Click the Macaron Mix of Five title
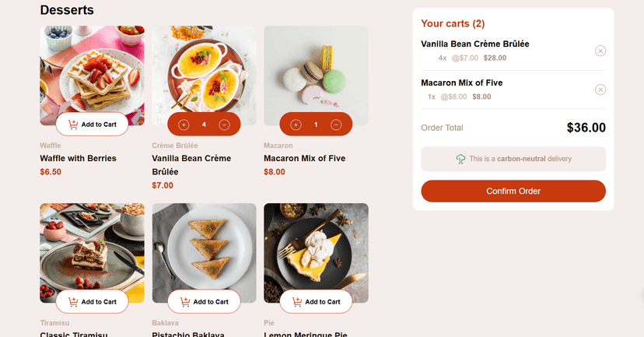Viewport: 644px width, 337px height. (x=304, y=158)
